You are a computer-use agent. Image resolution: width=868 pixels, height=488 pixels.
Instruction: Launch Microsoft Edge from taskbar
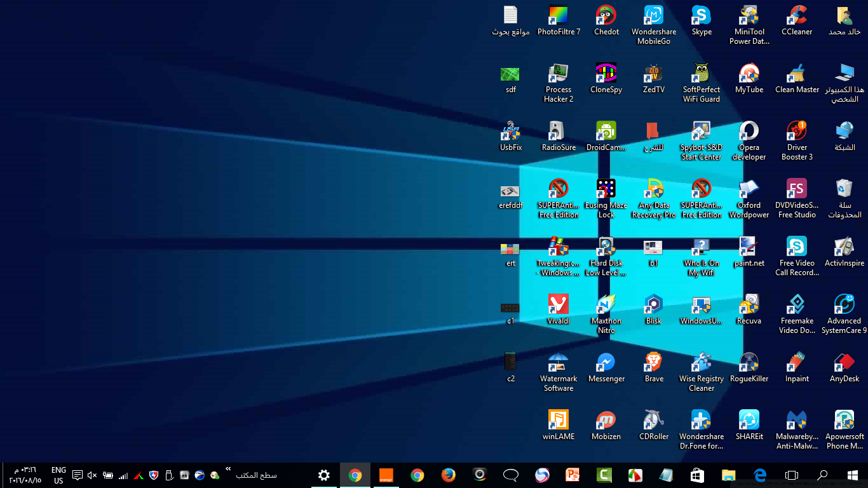760,475
